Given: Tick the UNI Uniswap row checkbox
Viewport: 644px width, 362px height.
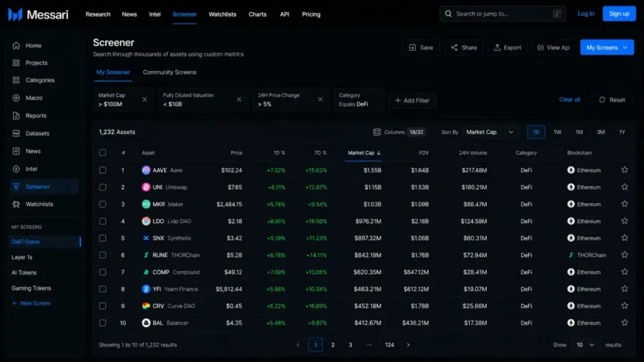Looking at the screenshot, I should (102, 187).
